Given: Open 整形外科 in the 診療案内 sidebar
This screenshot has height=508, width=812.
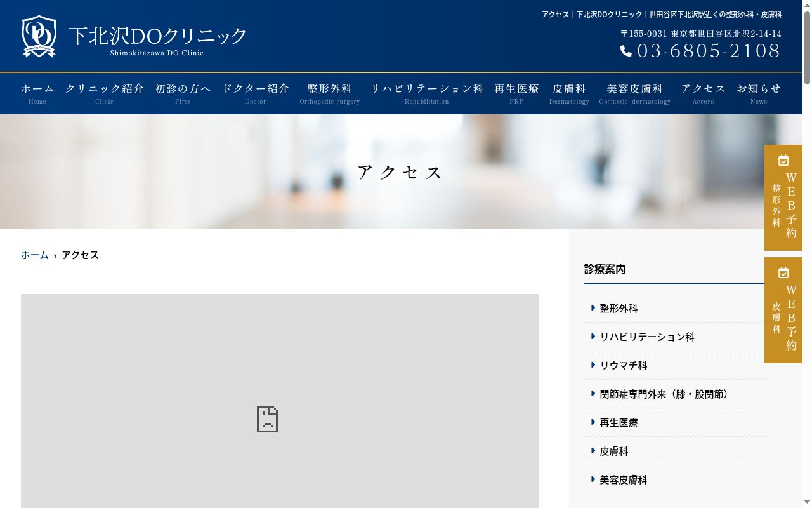Looking at the screenshot, I should (619, 308).
